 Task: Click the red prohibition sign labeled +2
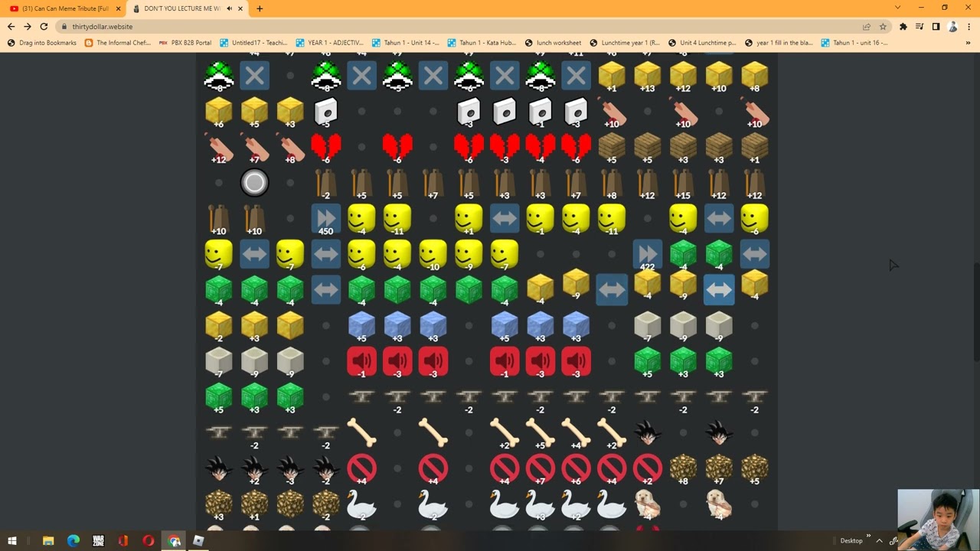pyautogui.click(x=648, y=469)
